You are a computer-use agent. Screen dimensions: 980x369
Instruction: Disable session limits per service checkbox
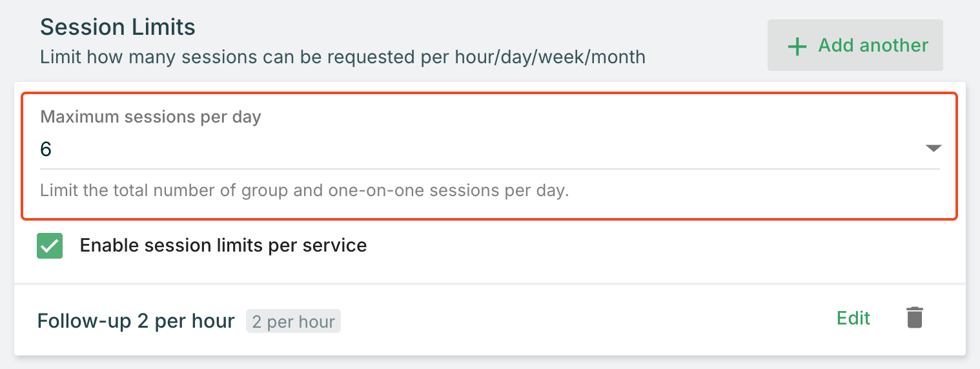50,246
